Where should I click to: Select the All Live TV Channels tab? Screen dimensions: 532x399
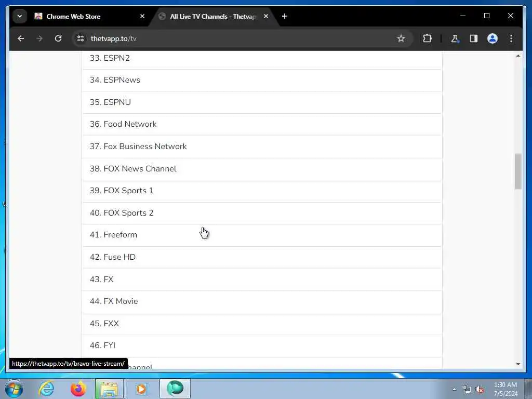point(213,16)
